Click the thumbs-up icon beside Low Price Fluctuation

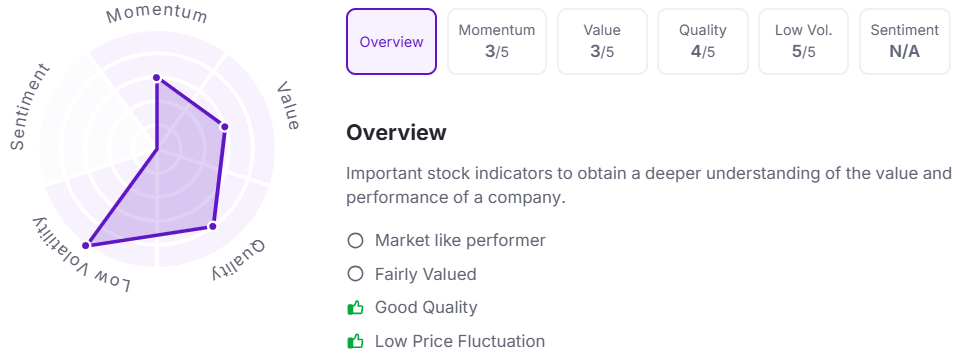[x=355, y=341]
